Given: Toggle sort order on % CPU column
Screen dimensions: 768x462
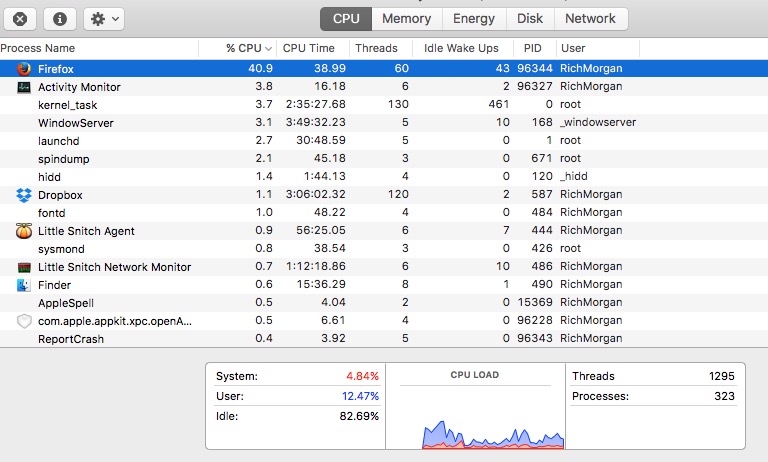Looking at the screenshot, I should coord(238,48).
